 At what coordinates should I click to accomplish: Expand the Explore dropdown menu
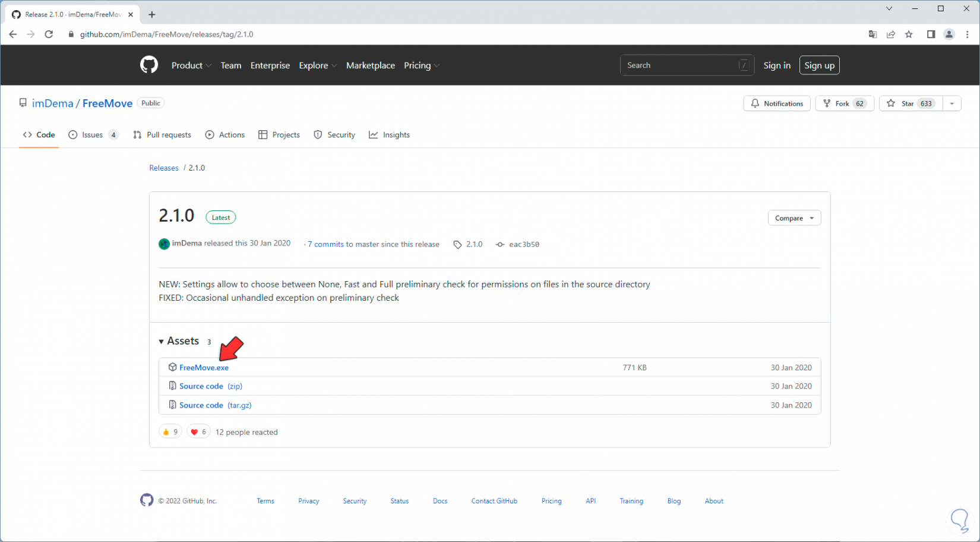318,65
